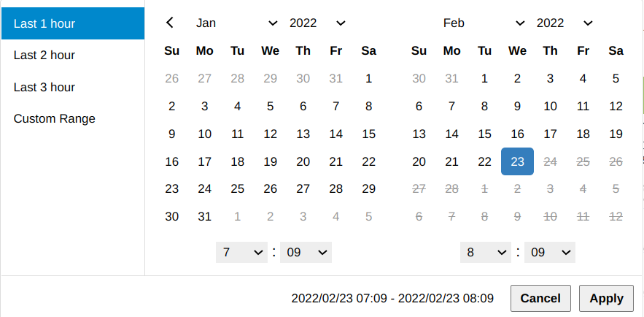
Task: Open the start minute dropdown
Action: click(x=307, y=252)
